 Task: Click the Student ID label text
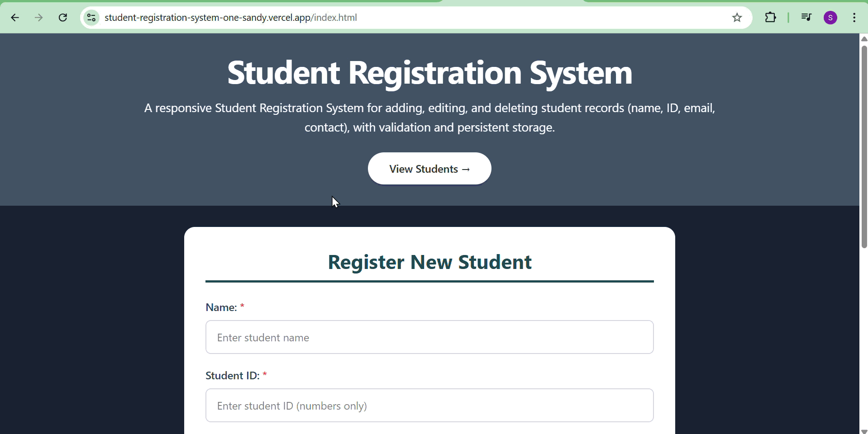click(232, 375)
